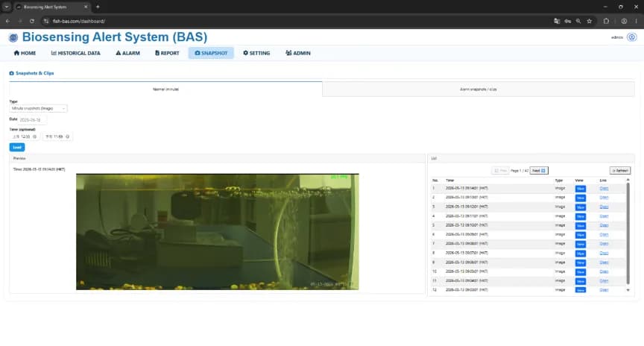Open the admin user avatar icon
This screenshot has height=346, width=644.
point(631,37)
